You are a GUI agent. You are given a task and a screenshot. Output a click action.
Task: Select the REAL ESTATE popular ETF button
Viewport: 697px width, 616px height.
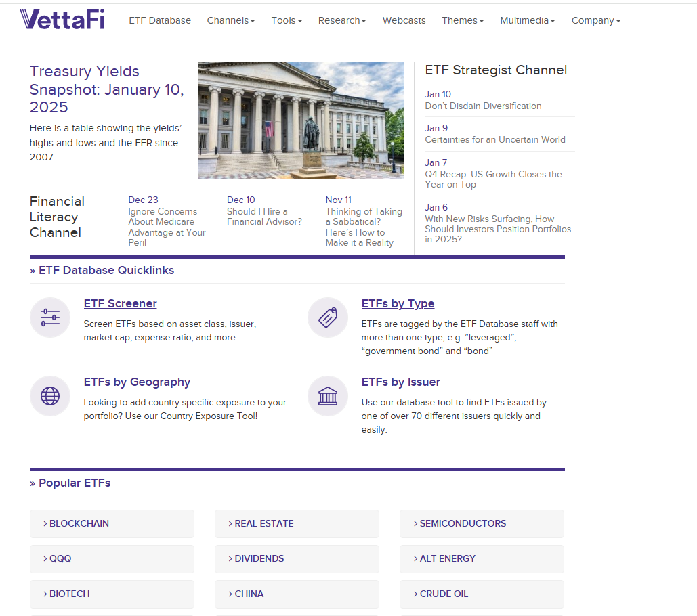pos(297,524)
